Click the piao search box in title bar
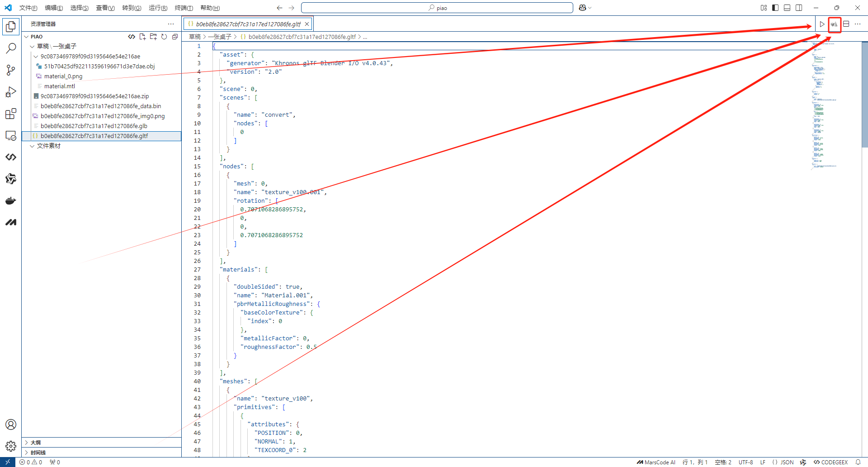The width and height of the screenshot is (868, 467). tap(437, 8)
